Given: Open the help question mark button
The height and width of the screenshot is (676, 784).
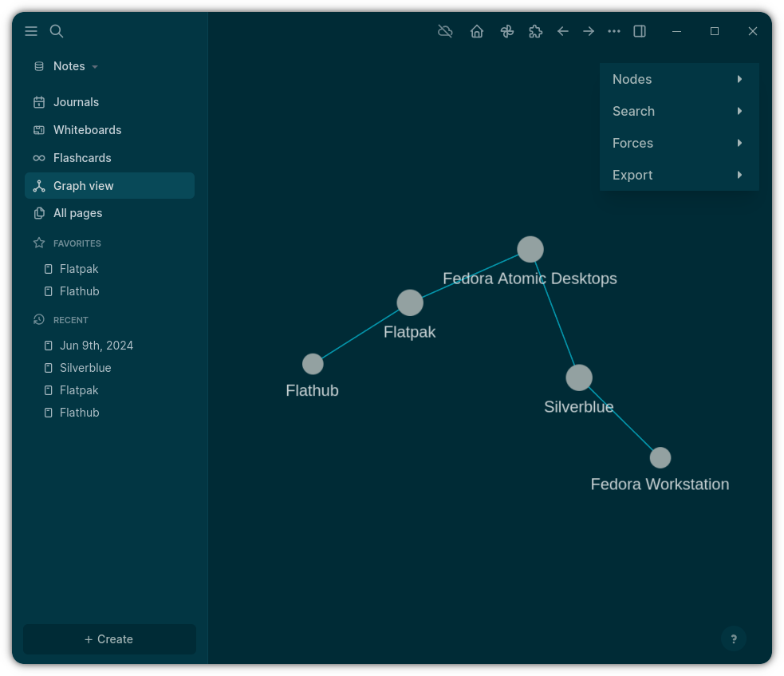Looking at the screenshot, I should click(x=734, y=638).
